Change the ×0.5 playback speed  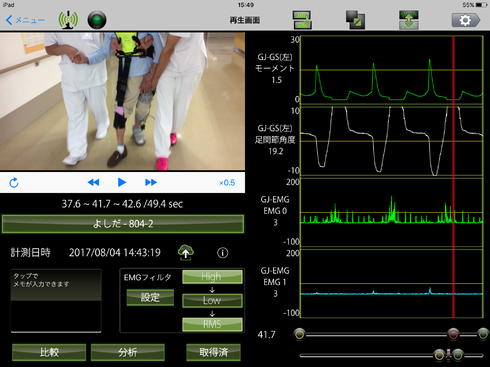click(227, 183)
